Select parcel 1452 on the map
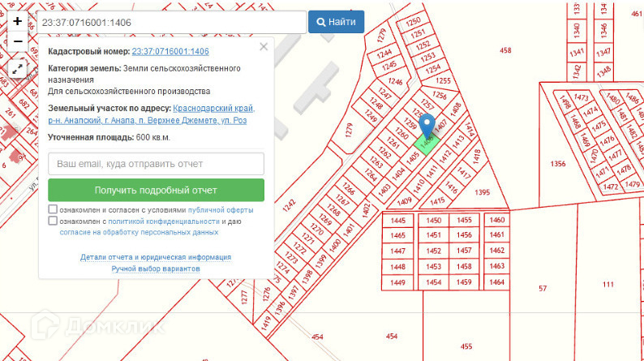This screenshot has width=644, height=361. point(433,251)
